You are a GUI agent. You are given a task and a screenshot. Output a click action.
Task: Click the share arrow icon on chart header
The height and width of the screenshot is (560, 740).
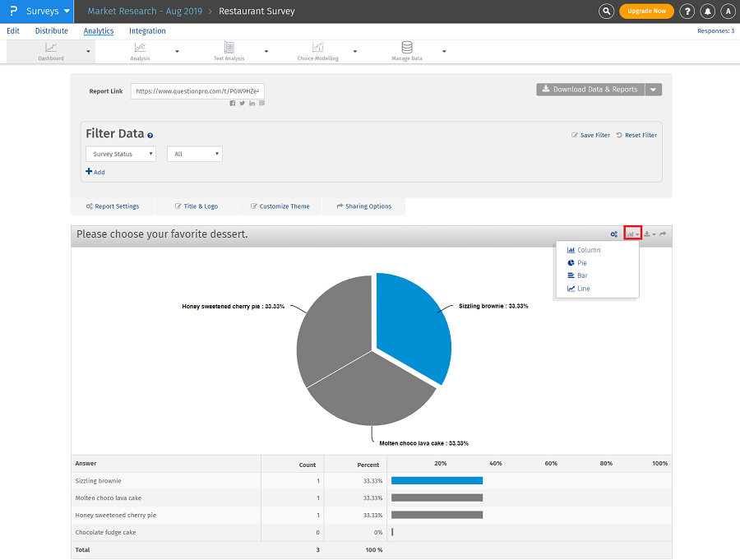pyautogui.click(x=663, y=234)
